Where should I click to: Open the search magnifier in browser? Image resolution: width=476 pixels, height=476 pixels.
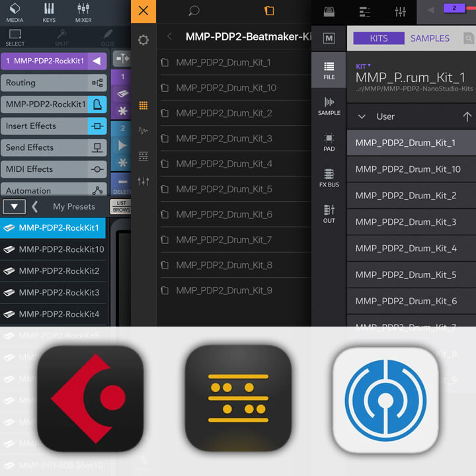(x=194, y=11)
